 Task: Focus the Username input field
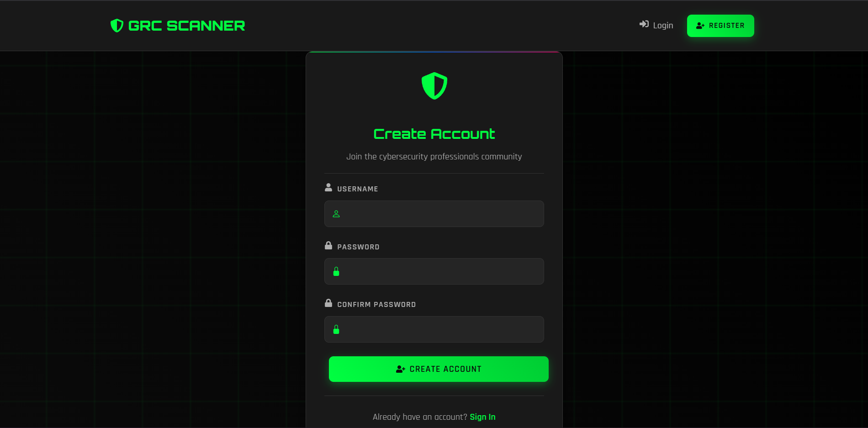coord(434,214)
